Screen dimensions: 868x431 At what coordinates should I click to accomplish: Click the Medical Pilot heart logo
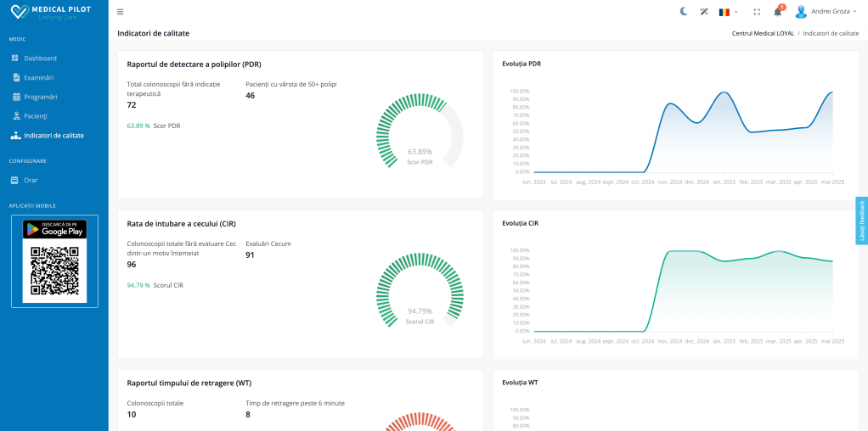click(x=20, y=12)
